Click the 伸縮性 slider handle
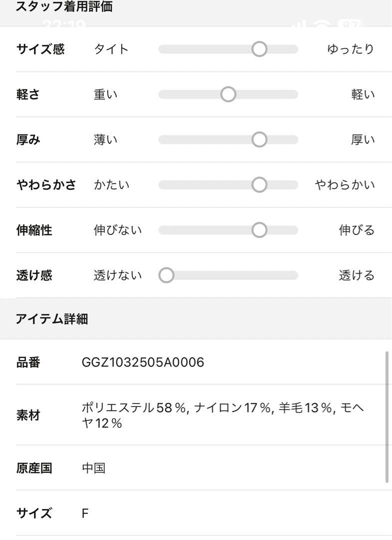Image resolution: width=392 pixels, height=540 pixels. tap(259, 230)
